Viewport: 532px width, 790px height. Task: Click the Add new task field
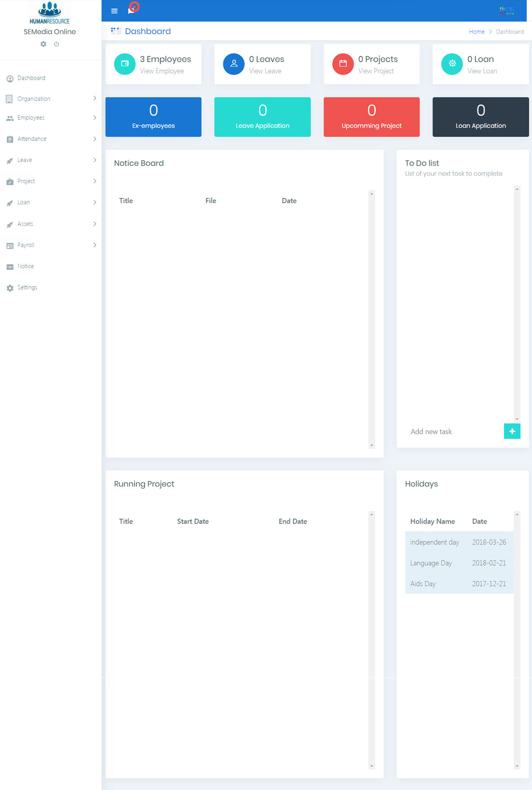pyautogui.click(x=454, y=432)
